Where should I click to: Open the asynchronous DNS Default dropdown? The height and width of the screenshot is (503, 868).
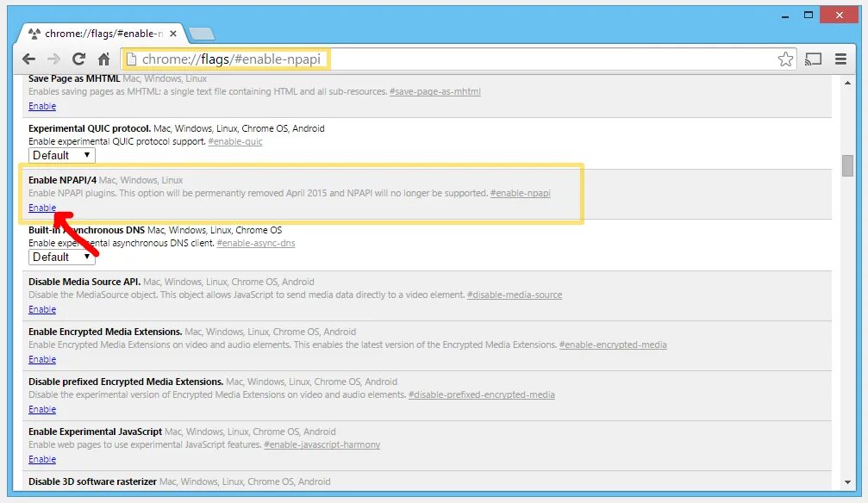(x=61, y=258)
